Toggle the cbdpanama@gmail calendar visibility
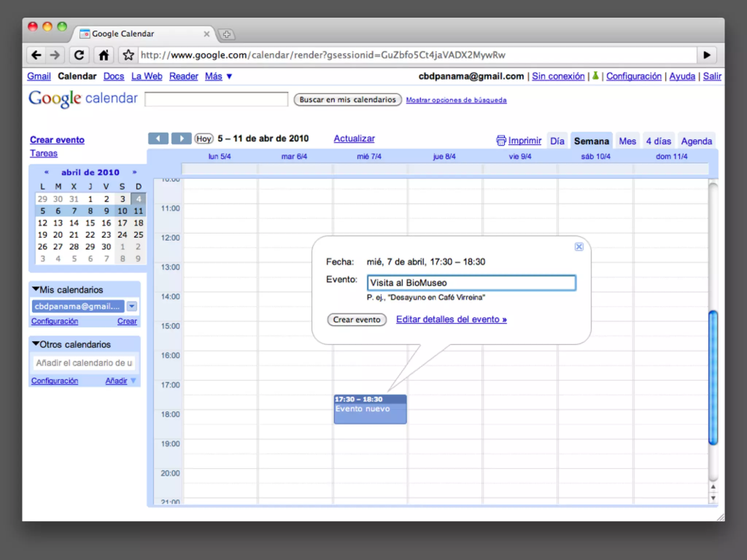This screenshot has width=747, height=560. click(77, 306)
